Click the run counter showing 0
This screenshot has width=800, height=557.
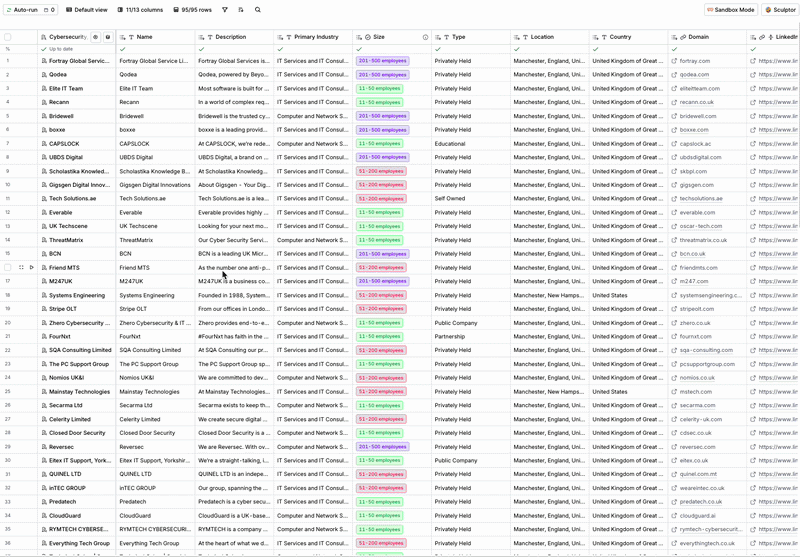point(49,10)
